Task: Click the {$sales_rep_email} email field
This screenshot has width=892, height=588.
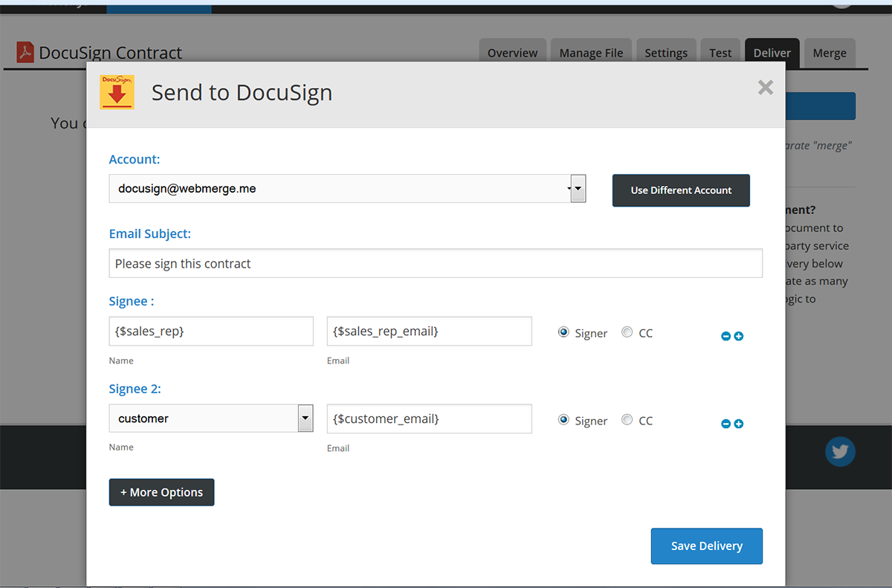Action: tap(430, 332)
